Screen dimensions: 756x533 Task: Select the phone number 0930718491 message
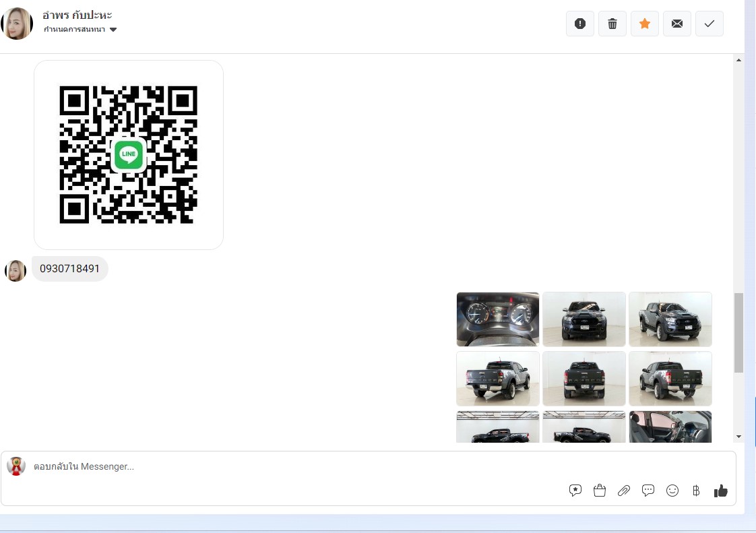(70, 269)
